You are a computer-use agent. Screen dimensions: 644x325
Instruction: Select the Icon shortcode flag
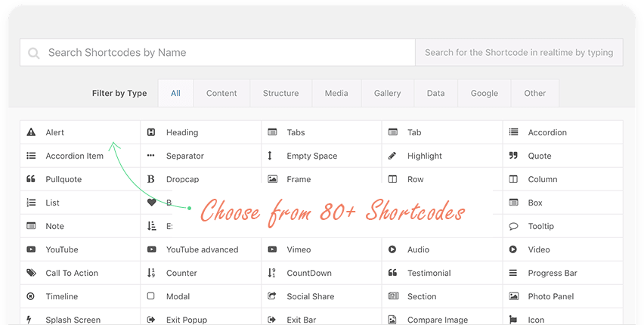click(513, 320)
